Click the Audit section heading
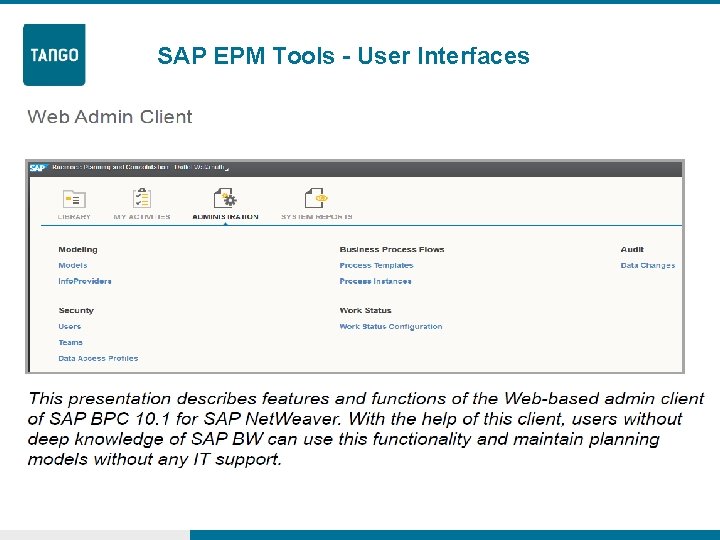 tap(632, 249)
